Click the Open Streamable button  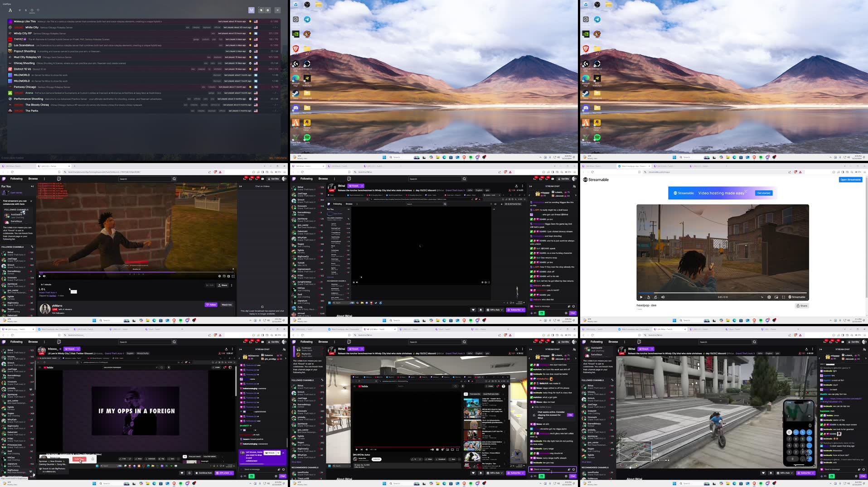click(x=850, y=180)
